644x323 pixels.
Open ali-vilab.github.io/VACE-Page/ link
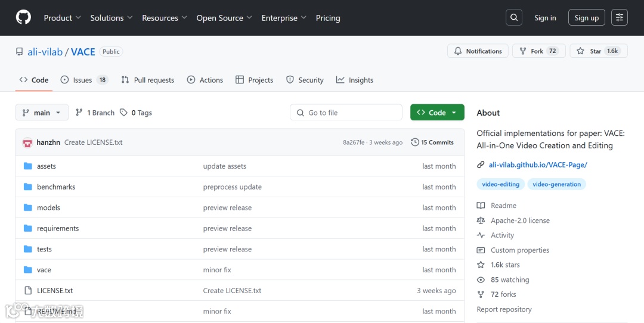click(x=538, y=164)
